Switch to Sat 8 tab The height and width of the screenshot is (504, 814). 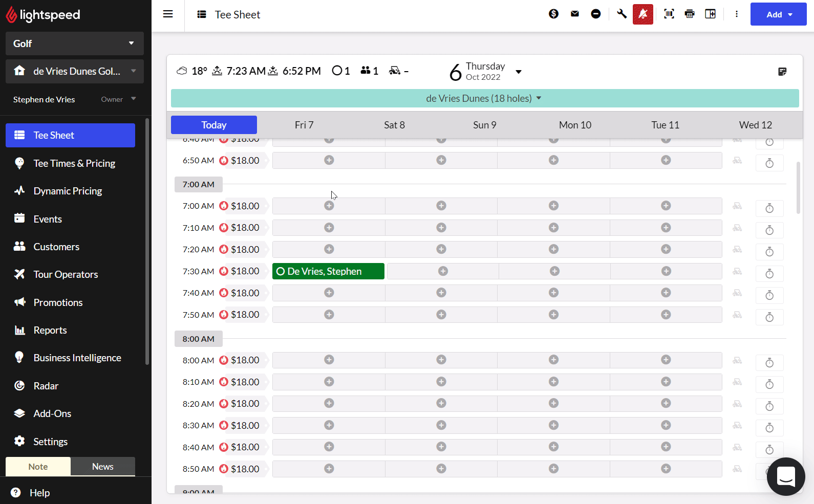point(394,125)
